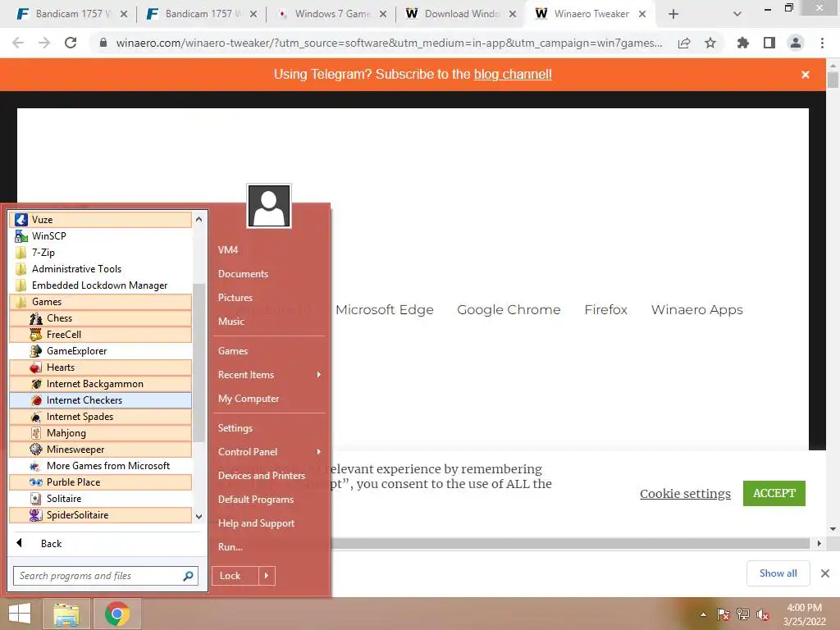This screenshot has width=840, height=630.
Task: Open a new browser tab
Action: [x=673, y=15]
